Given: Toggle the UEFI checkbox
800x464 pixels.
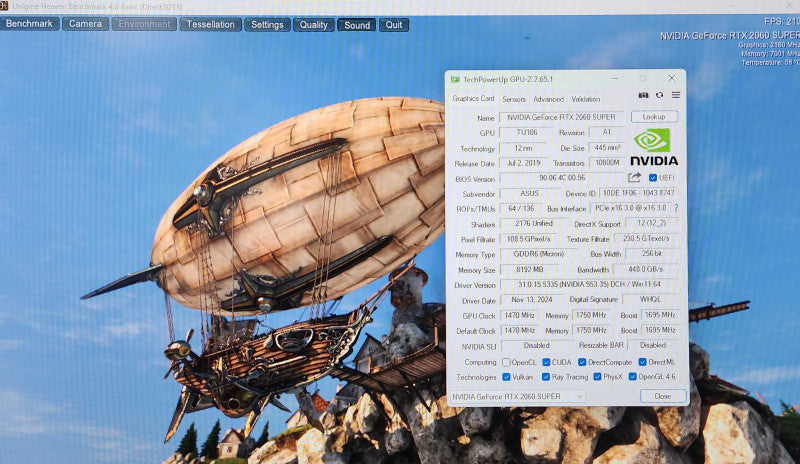Looking at the screenshot, I should 653,178.
